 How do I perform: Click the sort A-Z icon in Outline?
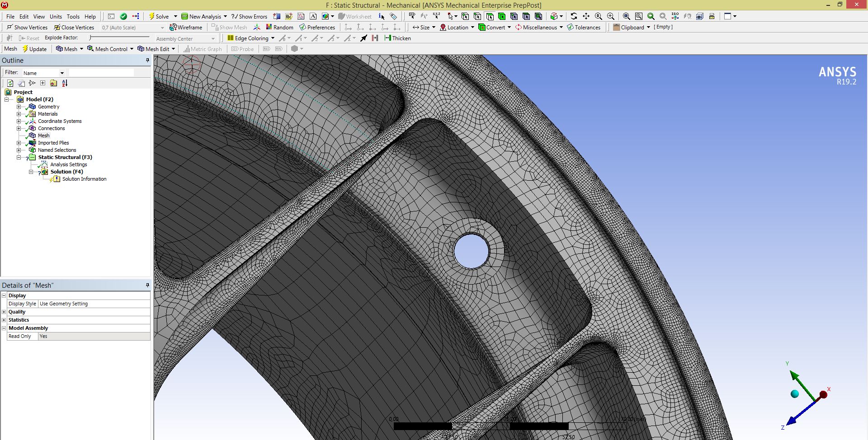(x=65, y=83)
